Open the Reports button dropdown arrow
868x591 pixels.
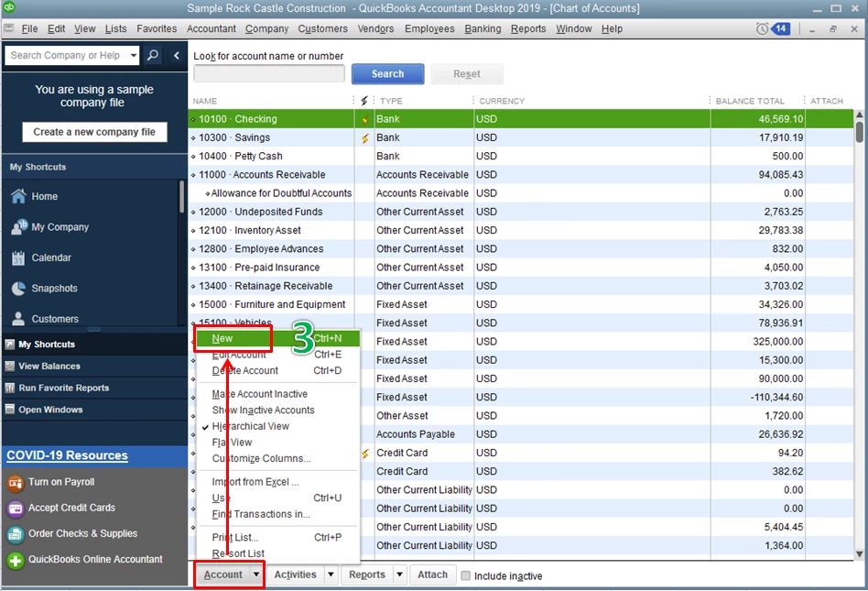399,575
